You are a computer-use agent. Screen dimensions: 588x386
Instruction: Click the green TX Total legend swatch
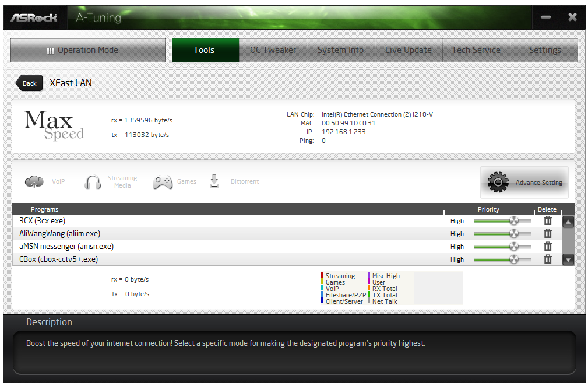coord(369,294)
